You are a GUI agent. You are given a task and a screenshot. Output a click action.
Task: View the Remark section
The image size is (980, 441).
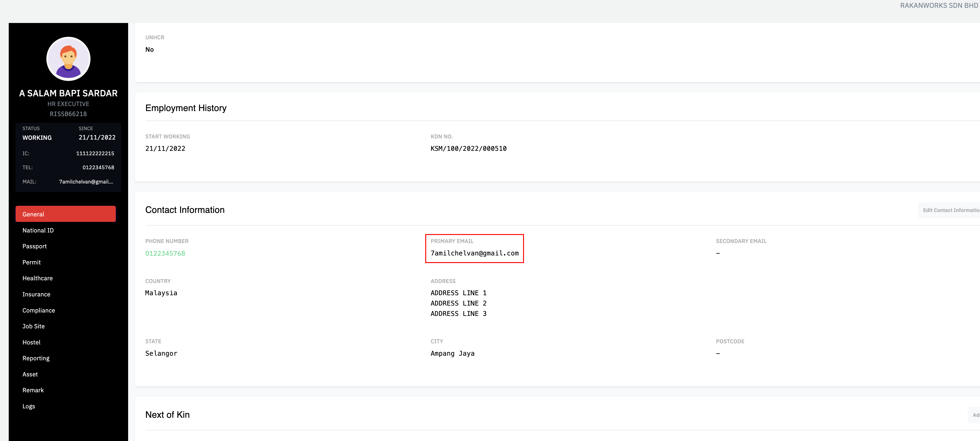[33, 390]
